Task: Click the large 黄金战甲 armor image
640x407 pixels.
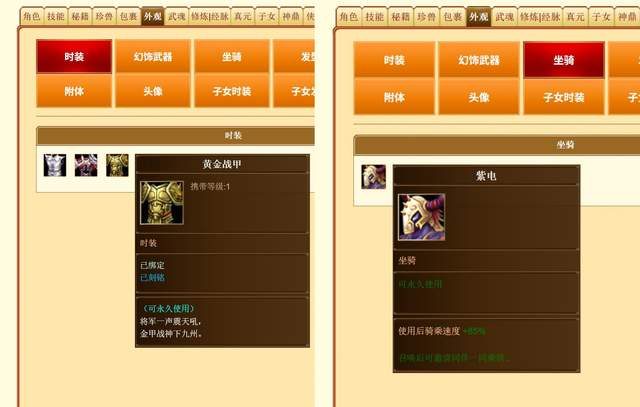Action: click(x=162, y=203)
